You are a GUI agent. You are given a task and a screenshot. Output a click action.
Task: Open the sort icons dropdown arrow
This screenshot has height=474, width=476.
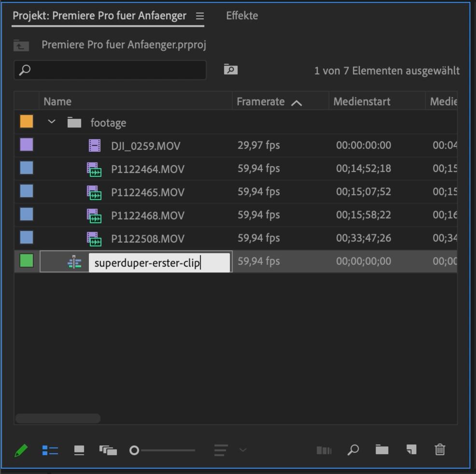[x=243, y=450]
